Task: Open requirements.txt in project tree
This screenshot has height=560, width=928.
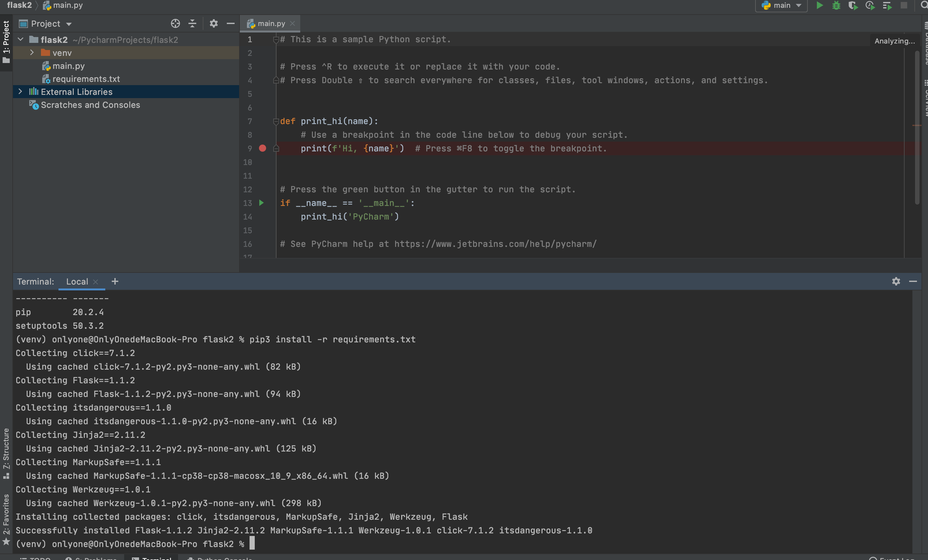Action: point(86,79)
